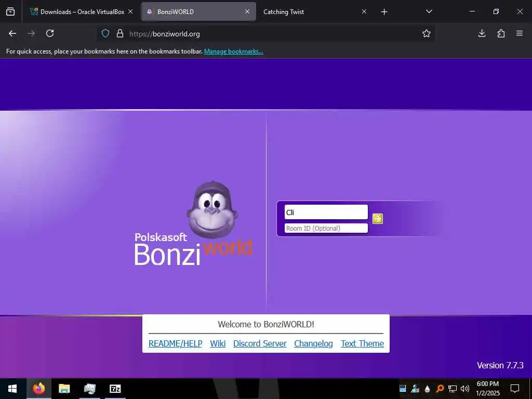Click the water drop tray icon
Image resolution: width=532 pixels, height=399 pixels.
click(x=428, y=389)
